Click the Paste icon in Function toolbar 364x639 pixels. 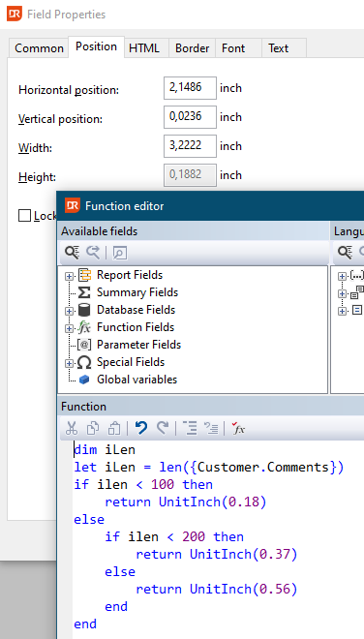click(113, 428)
